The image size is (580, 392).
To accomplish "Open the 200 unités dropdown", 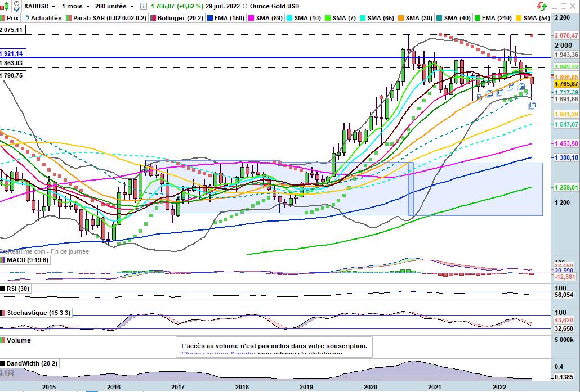I will click(x=114, y=6).
